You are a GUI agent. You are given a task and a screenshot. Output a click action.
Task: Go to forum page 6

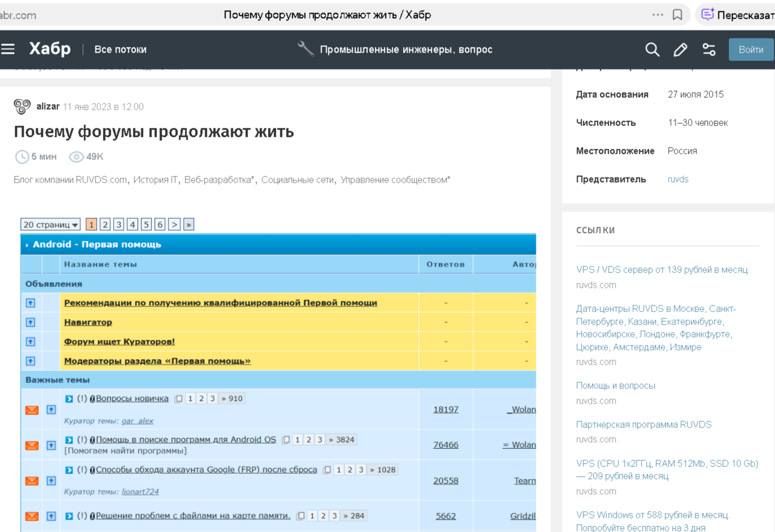[160, 224]
